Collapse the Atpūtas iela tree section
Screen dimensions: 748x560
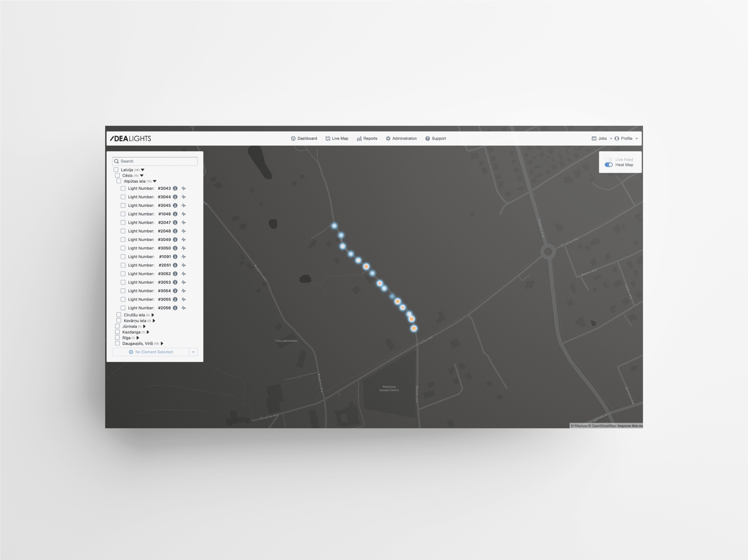pos(155,181)
